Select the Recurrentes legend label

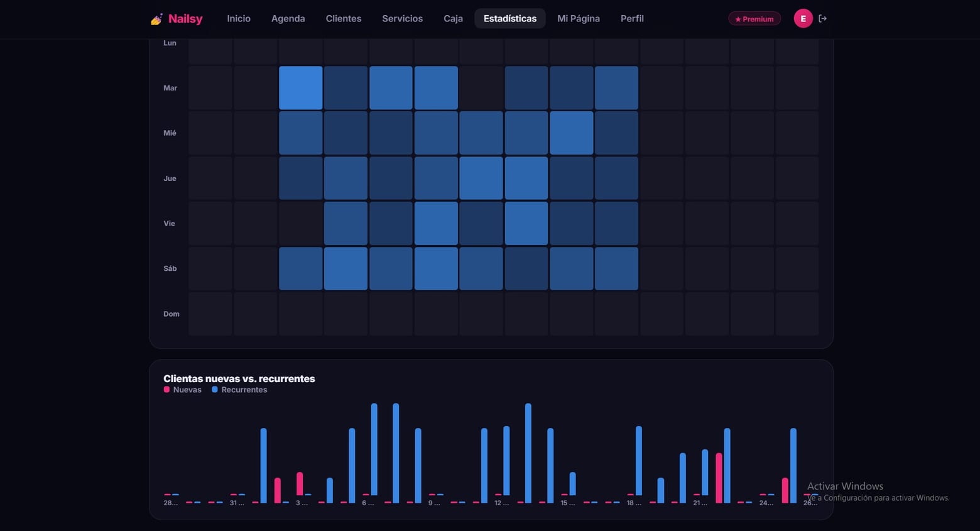(x=244, y=390)
